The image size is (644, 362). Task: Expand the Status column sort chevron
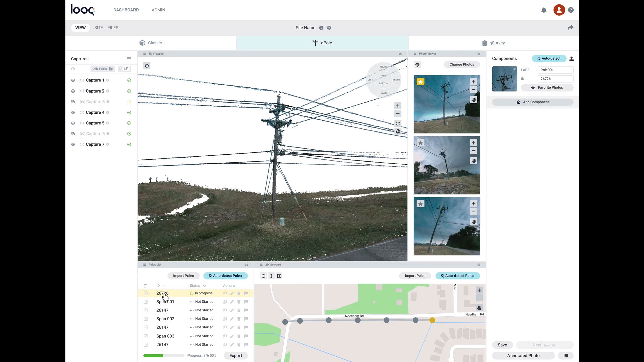pos(204,286)
